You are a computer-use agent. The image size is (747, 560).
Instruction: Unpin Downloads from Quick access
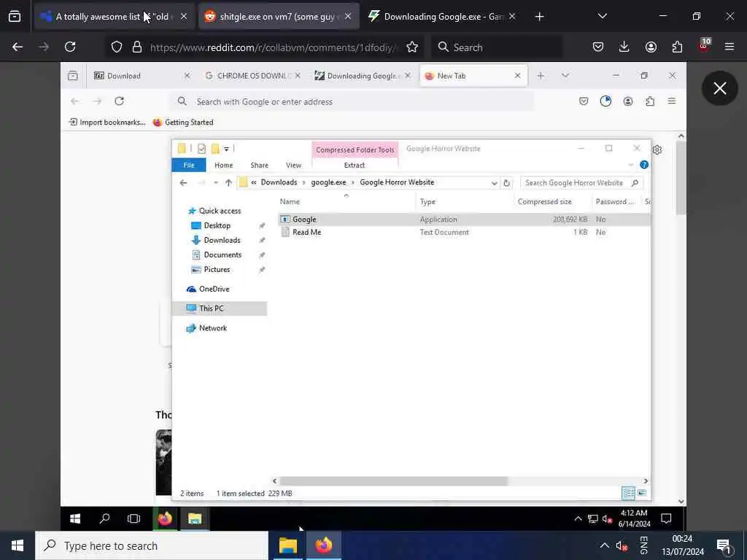262,241
